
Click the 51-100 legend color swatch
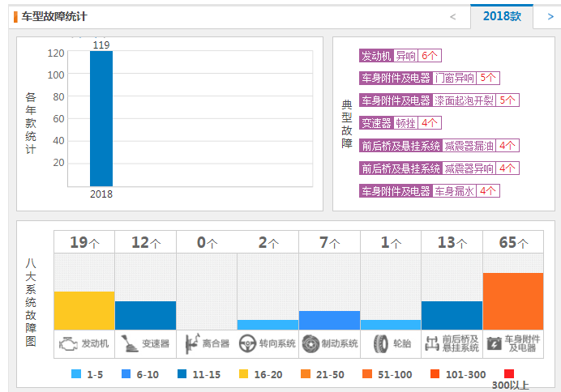pyautogui.click(x=367, y=373)
